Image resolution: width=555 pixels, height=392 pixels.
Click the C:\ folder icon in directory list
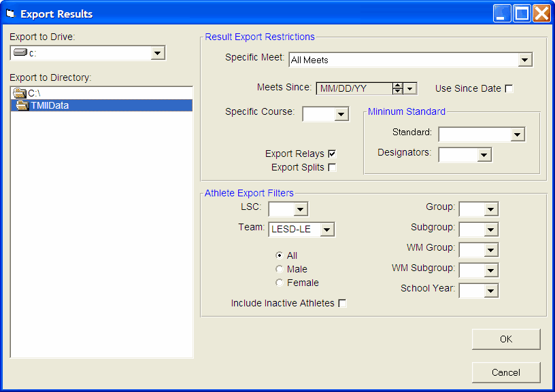click(19, 93)
